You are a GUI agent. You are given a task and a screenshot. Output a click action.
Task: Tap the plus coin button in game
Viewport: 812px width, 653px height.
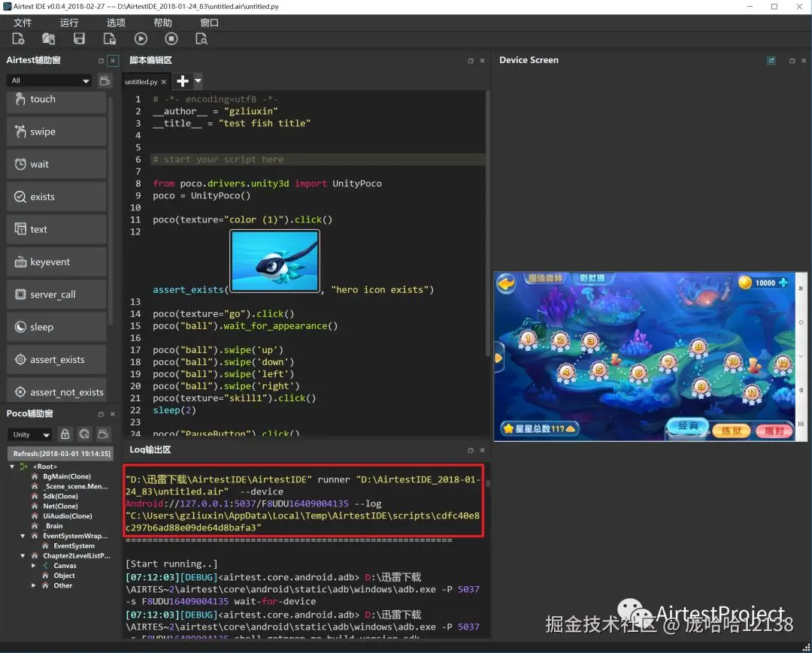pos(783,283)
